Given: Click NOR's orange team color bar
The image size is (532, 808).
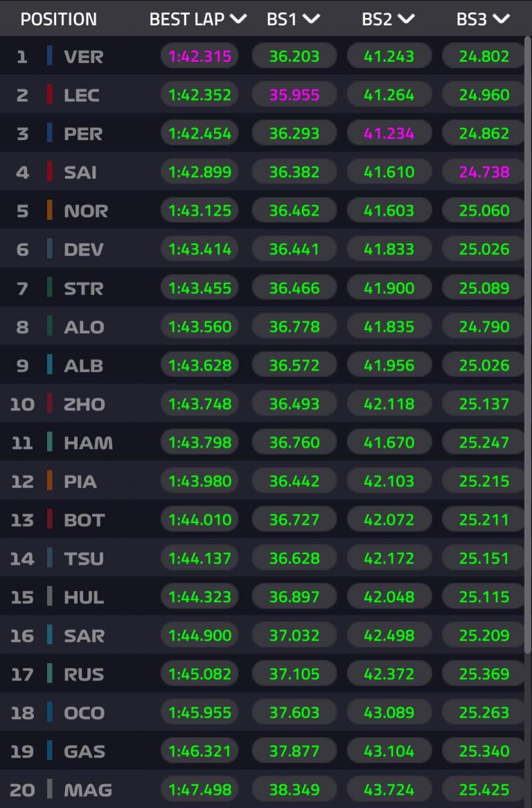Looking at the screenshot, I should [50, 210].
